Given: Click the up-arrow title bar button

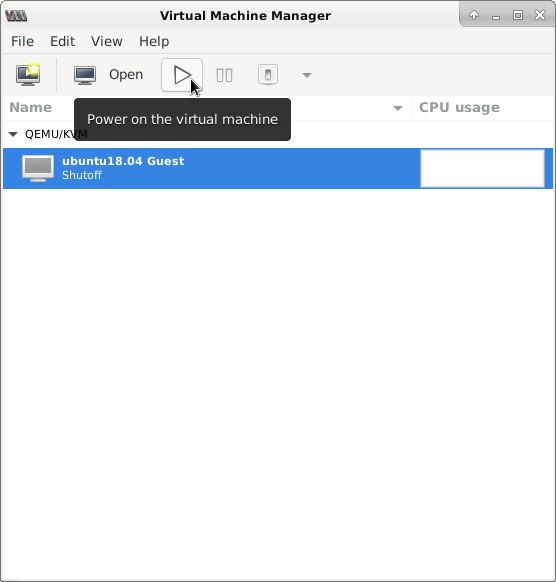Looking at the screenshot, I should pyautogui.click(x=474, y=15).
